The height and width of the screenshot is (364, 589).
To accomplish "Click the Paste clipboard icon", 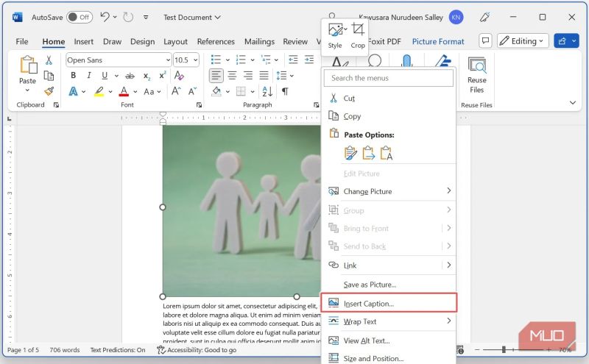I will click(x=28, y=65).
